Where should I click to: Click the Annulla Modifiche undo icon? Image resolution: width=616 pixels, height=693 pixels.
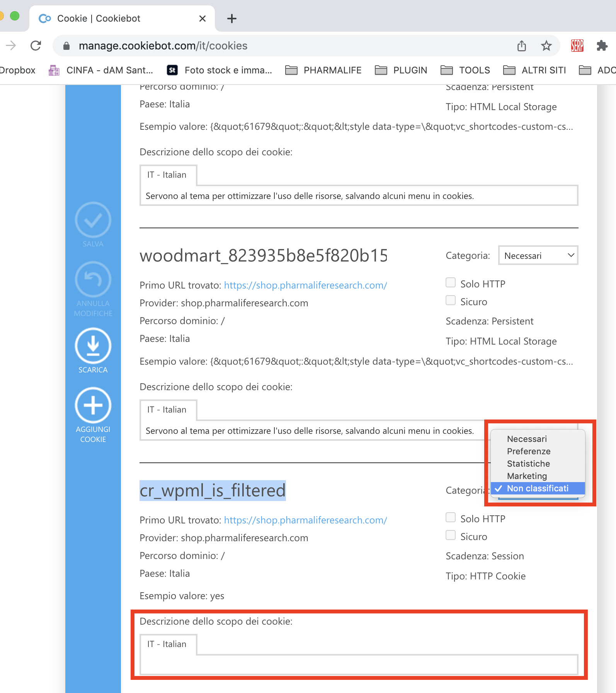[93, 279]
